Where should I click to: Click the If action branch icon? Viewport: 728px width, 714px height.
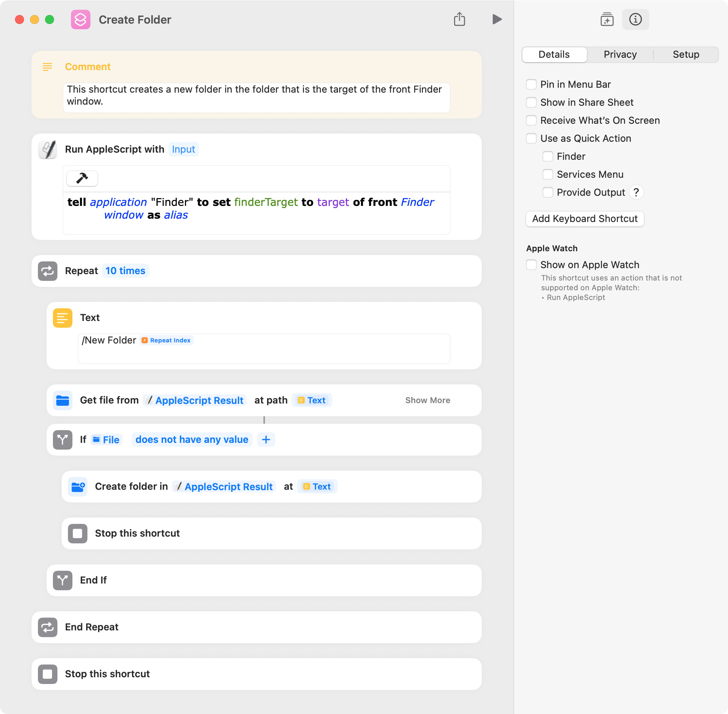63,439
